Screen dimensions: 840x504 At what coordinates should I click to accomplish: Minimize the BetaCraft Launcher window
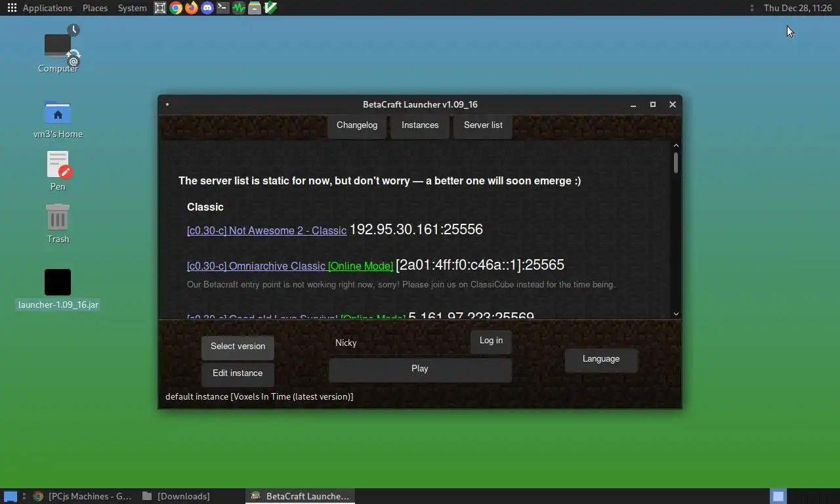pyautogui.click(x=633, y=104)
